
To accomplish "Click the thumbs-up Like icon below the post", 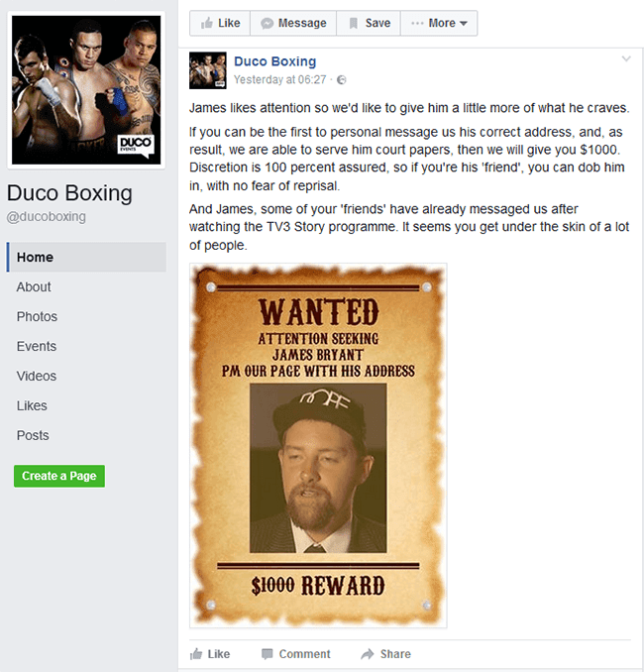I will 196,654.
